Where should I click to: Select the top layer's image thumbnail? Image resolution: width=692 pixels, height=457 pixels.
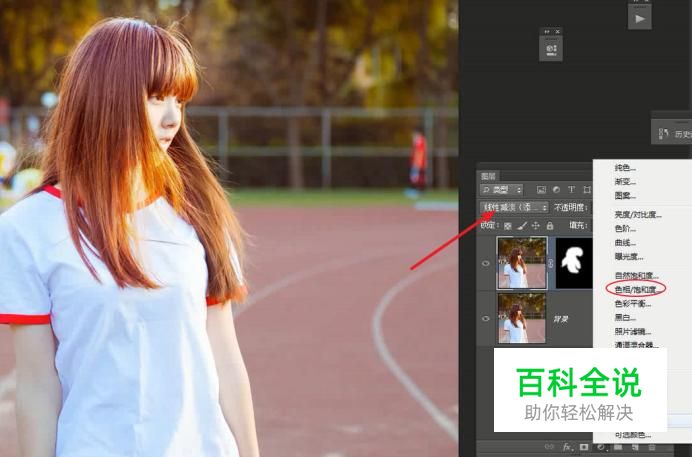522,263
